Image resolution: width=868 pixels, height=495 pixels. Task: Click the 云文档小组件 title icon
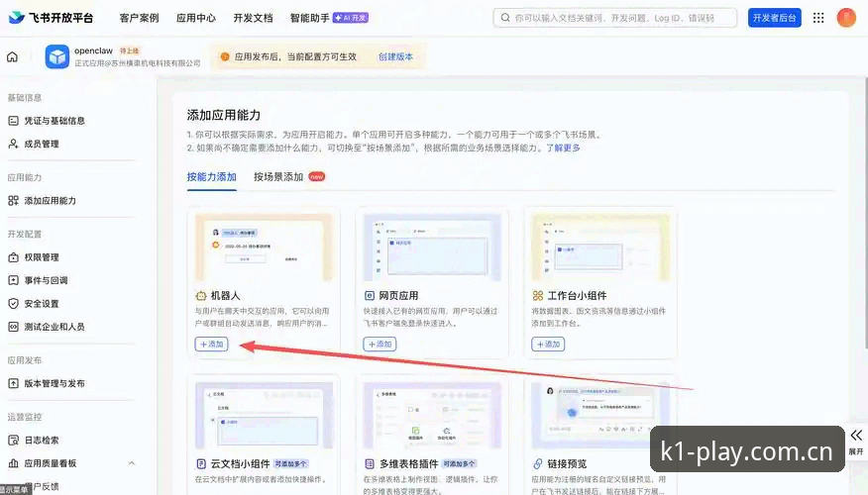[201, 463]
